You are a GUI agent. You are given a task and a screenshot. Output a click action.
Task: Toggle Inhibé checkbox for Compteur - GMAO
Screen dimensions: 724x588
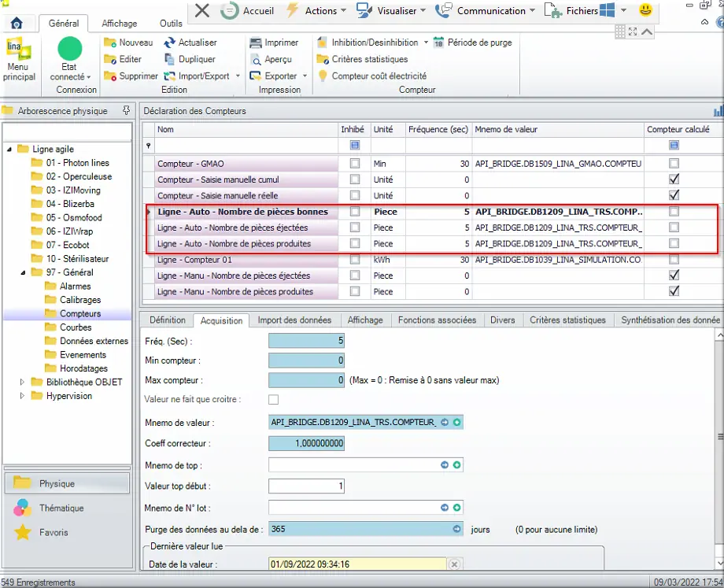tap(355, 163)
